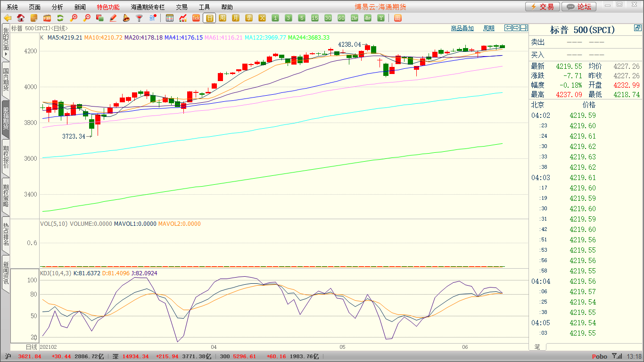
Task: Open the 页面 menu
Action: pyautogui.click(x=35, y=7)
